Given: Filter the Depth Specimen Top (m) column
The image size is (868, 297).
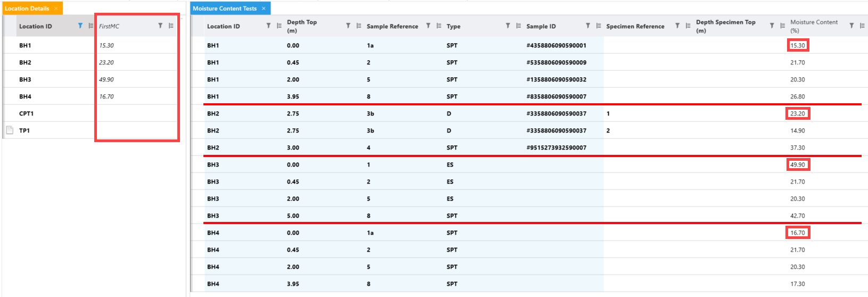Looking at the screenshot, I should pos(772,26).
